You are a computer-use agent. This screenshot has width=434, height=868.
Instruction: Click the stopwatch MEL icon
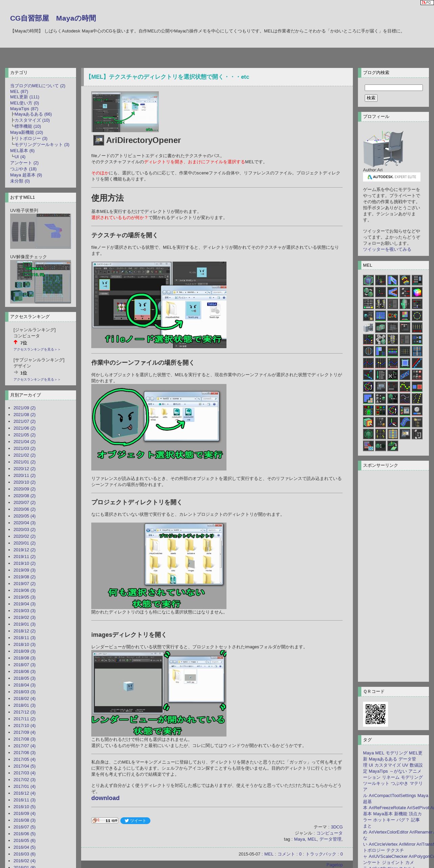pyautogui.click(x=417, y=410)
